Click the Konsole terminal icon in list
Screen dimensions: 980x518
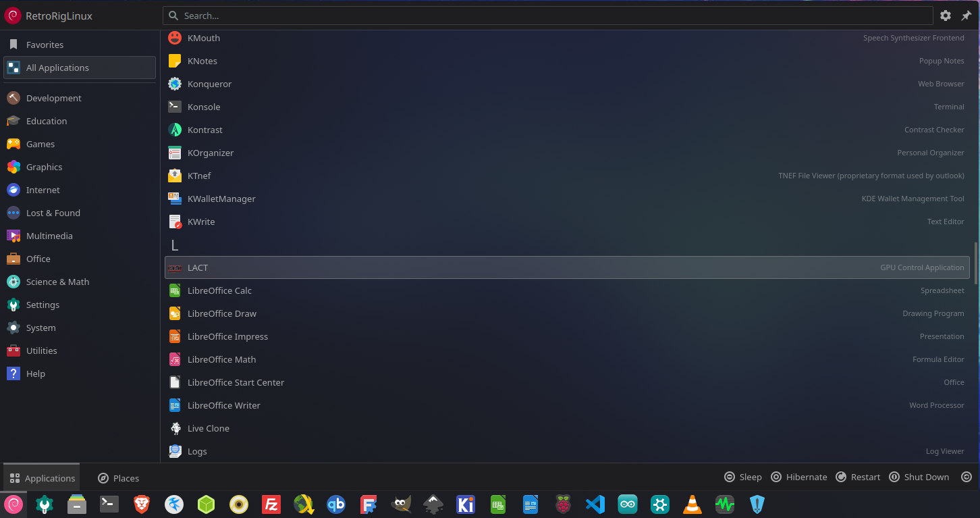click(175, 107)
